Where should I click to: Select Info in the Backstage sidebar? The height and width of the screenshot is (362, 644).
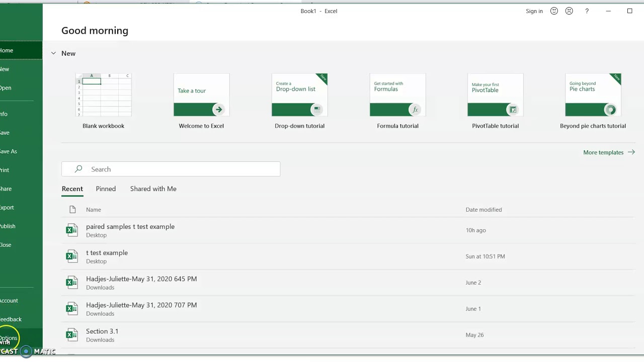click(x=21, y=114)
